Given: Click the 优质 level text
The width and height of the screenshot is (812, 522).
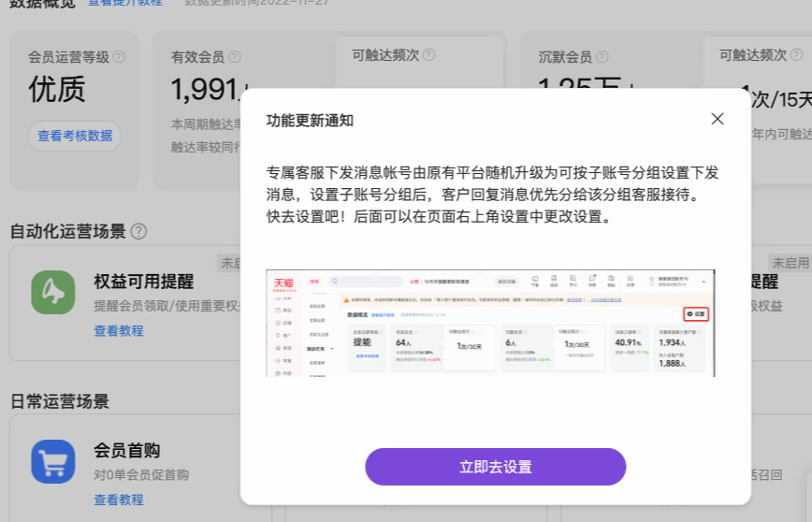Looking at the screenshot, I should click(x=57, y=89).
